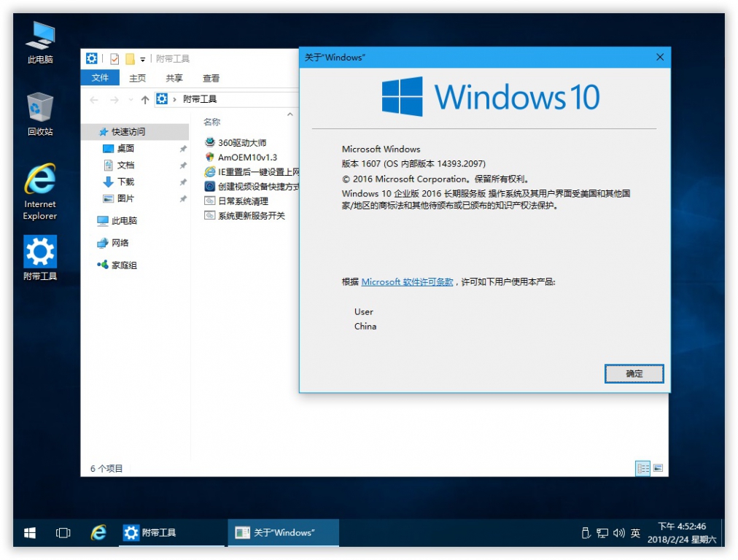Launch Internet Explorer from desktop
The image size is (738, 560).
[x=40, y=192]
